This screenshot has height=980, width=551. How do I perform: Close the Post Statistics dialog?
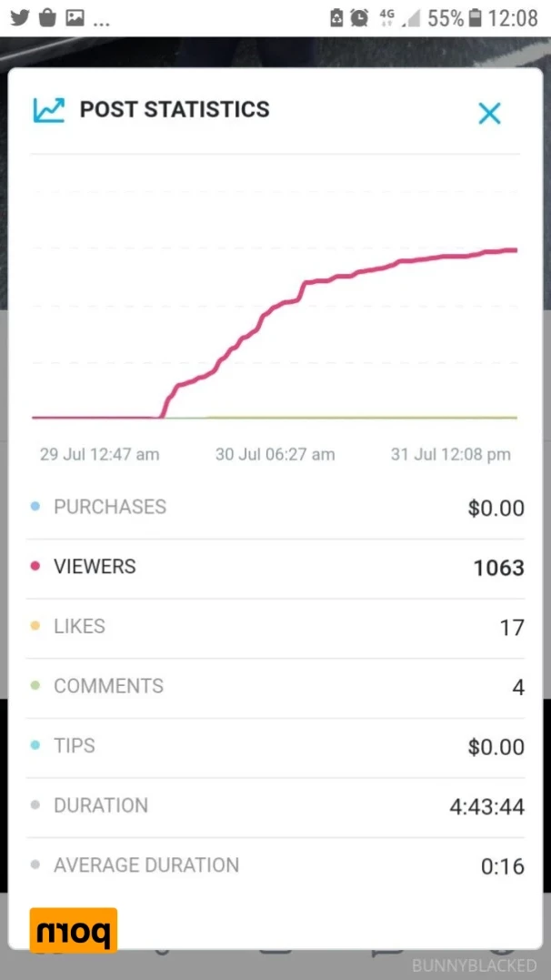489,113
